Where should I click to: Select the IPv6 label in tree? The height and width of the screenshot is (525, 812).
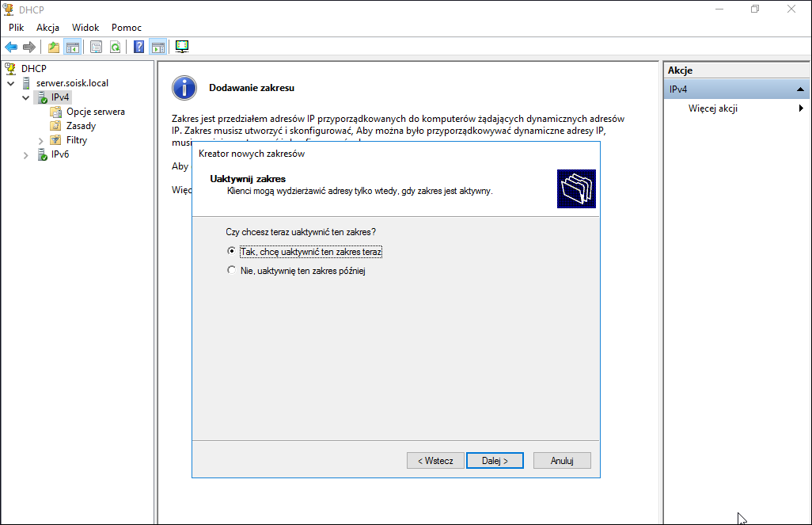point(60,154)
